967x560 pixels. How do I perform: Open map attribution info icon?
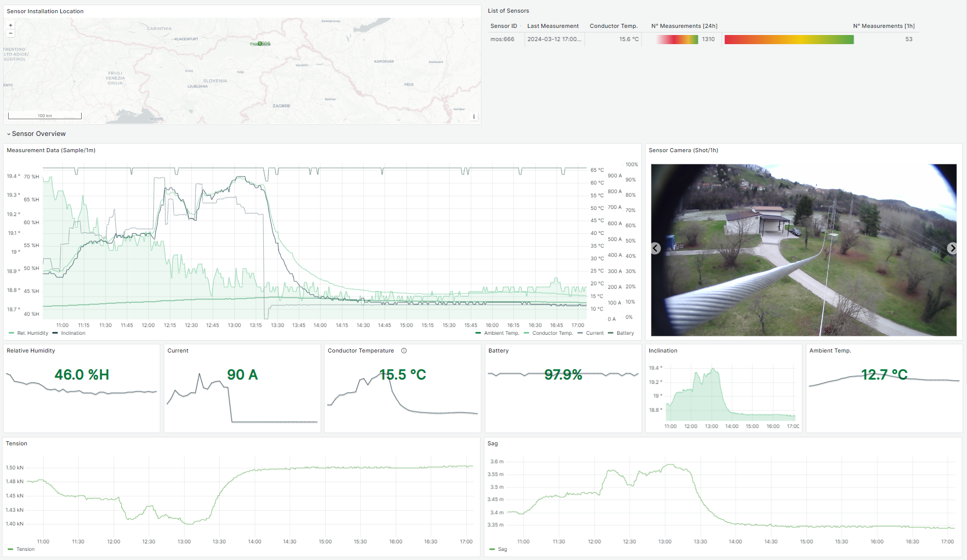tap(474, 117)
